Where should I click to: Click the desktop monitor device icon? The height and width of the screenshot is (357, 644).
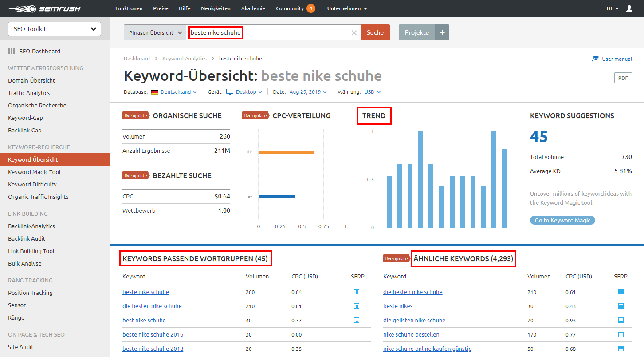230,92
